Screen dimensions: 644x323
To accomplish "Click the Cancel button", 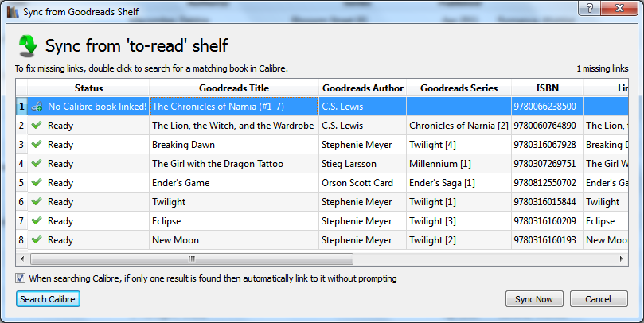I will click(x=599, y=299).
